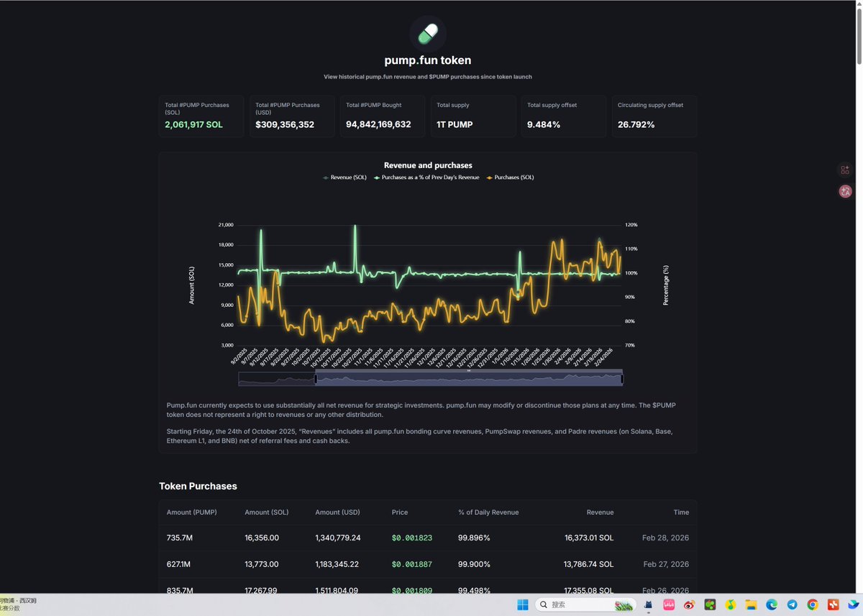The height and width of the screenshot is (616, 863).
Task: Click the 1,340,779.24 USD amount cell
Action: [x=338, y=538]
